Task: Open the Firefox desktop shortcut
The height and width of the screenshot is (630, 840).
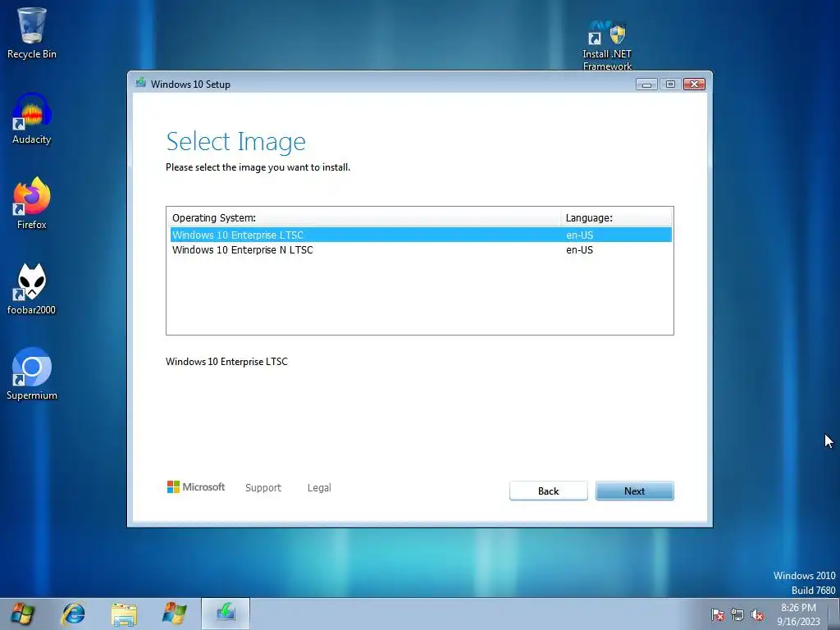Action: pos(32,203)
